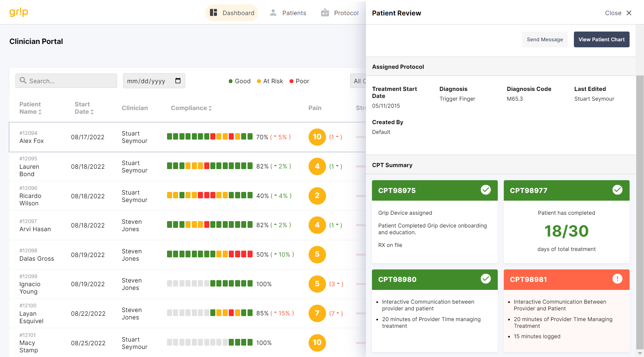Click the CPT98980 checkmark icon

[485, 279]
